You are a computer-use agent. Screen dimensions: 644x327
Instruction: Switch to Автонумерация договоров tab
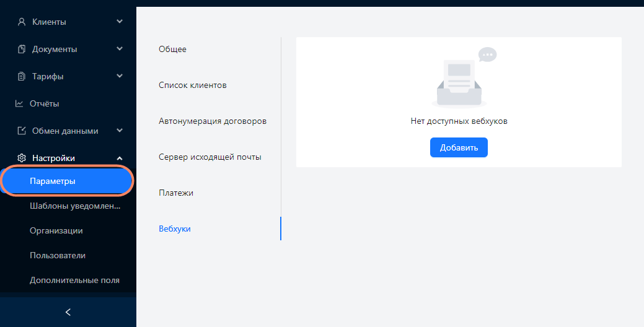pos(213,121)
